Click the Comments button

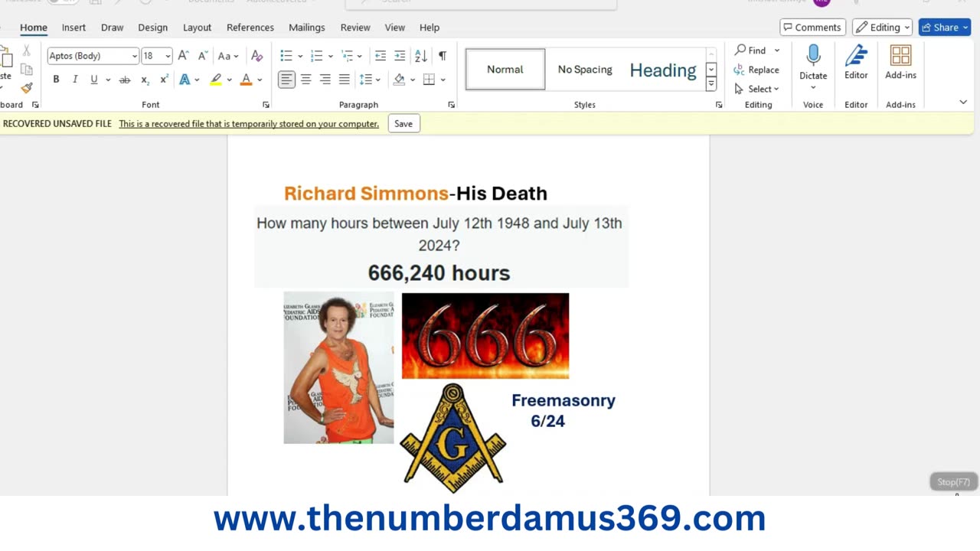point(812,28)
